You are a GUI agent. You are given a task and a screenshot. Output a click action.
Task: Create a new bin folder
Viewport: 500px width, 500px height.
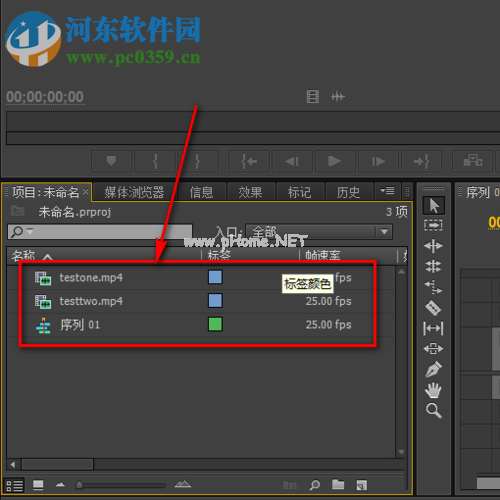coord(338,485)
